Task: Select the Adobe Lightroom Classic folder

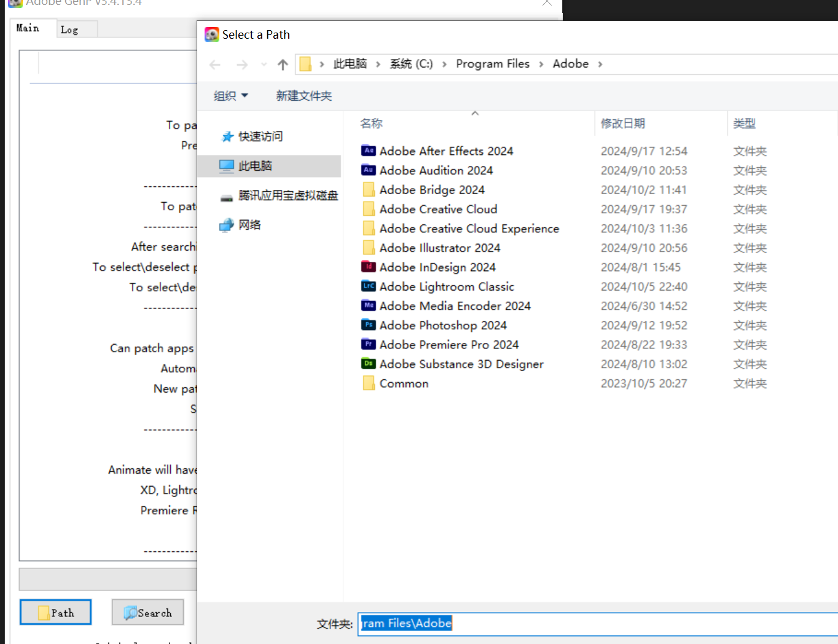Action: tap(447, 286)
